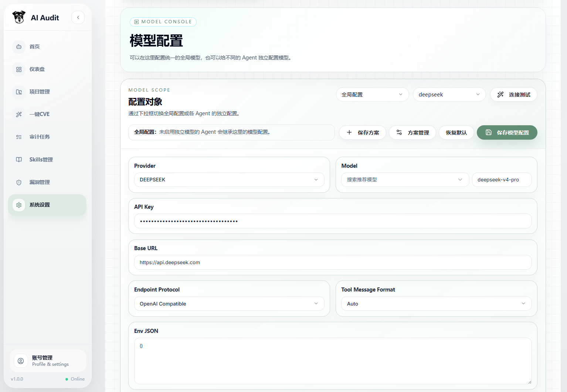Open the deepseek profile dropdown

coord(449,95)
